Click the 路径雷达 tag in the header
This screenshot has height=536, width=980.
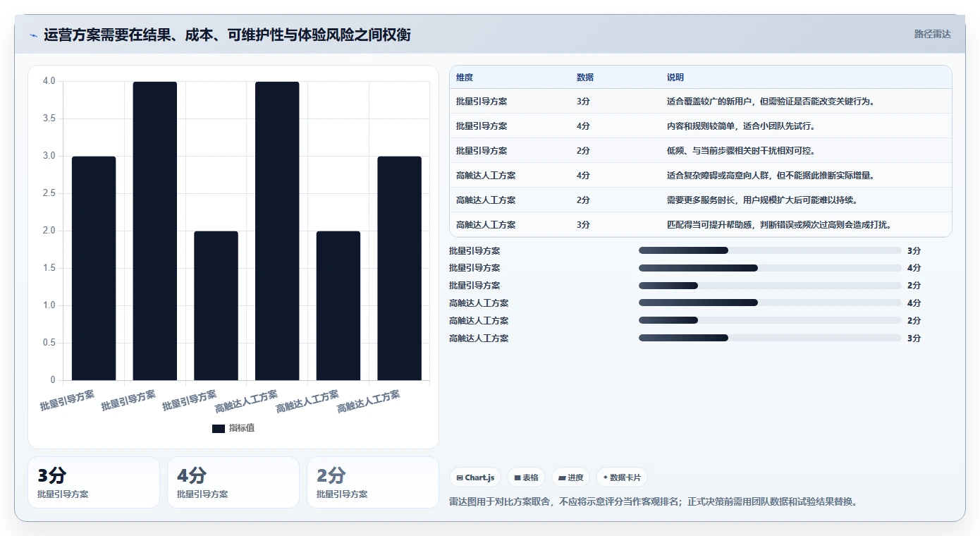point(932,34)
